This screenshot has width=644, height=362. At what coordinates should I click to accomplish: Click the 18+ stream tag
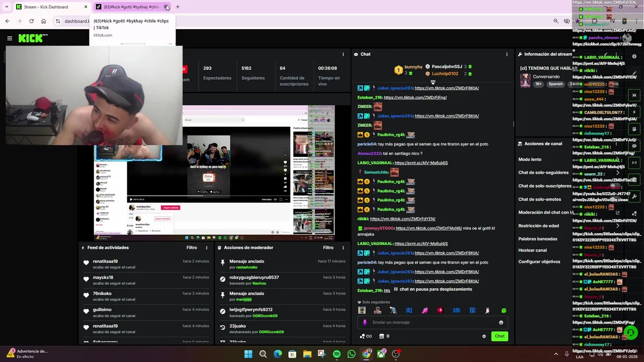pyautogui.click(x=538, y=84)
